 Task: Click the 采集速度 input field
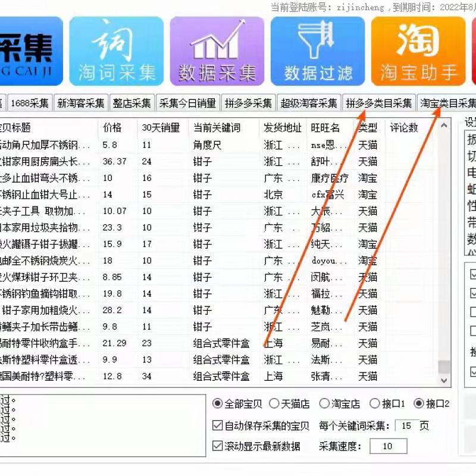[x=389, y=446]
